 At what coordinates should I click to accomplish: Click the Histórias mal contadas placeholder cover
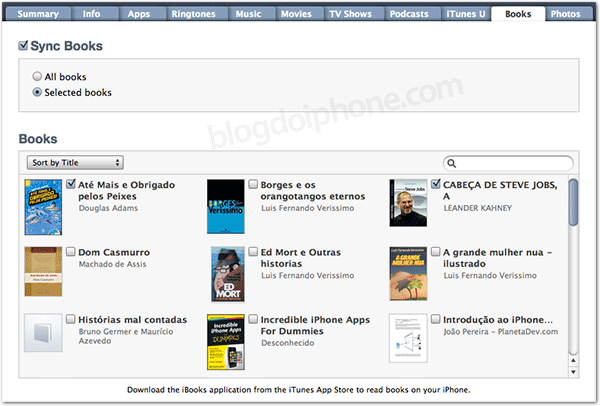43,333
